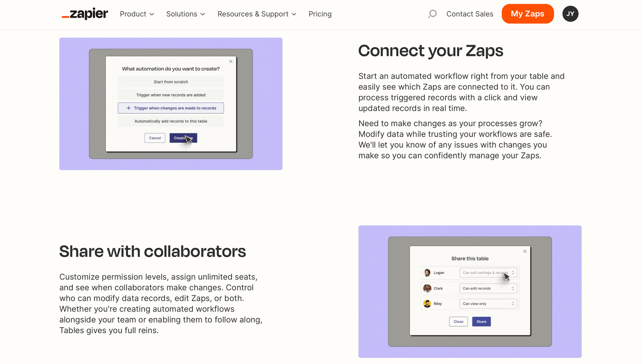Viewport: 642px width, 364px height.
Task: Click the Share dialog close icon
Action: (525, 251)
